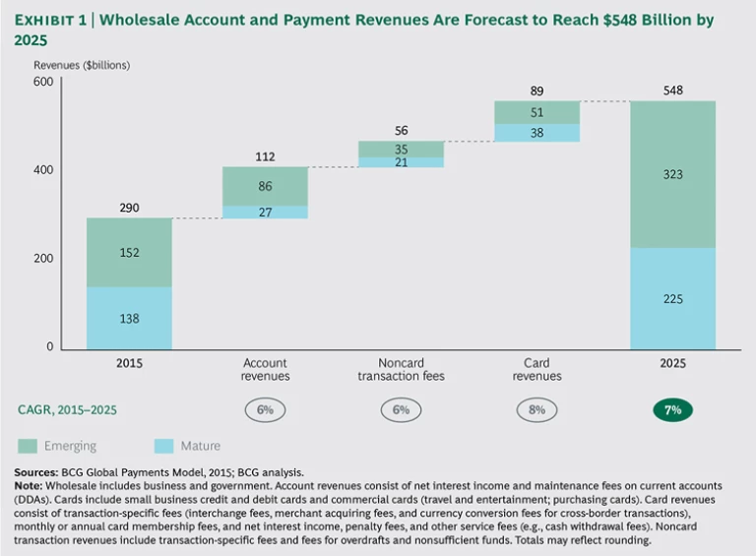Select Account revenues Emerging segment labeled 86

click(x=265, y=185)
